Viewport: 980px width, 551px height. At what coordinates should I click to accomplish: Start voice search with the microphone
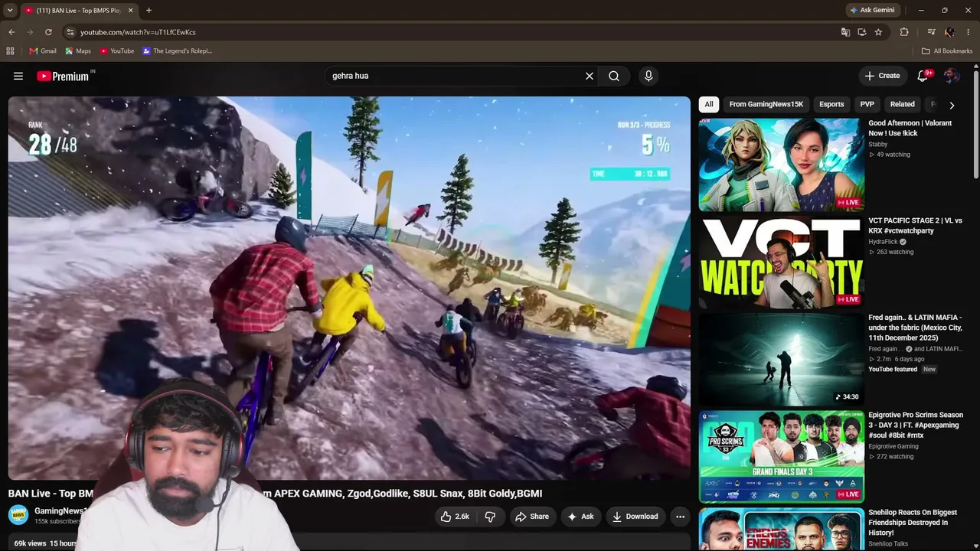coord(648,76)
